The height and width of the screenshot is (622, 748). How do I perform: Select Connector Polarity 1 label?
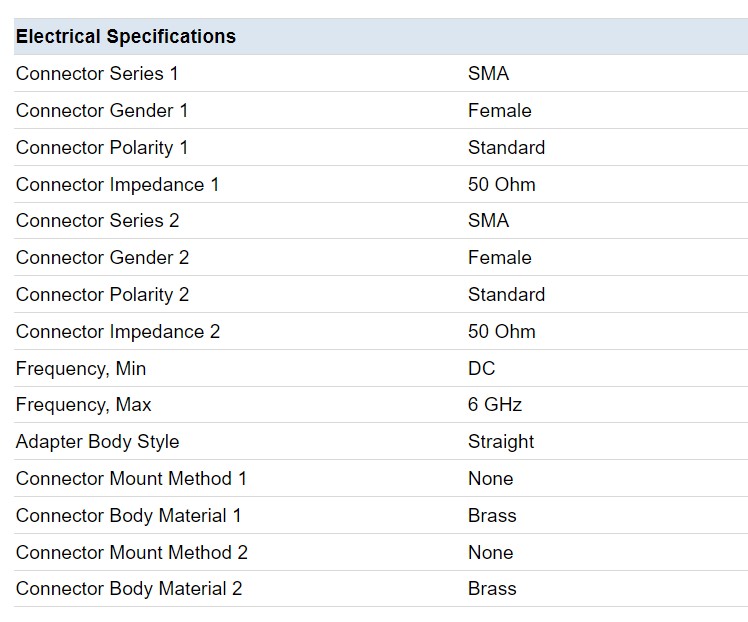(102, 148)
